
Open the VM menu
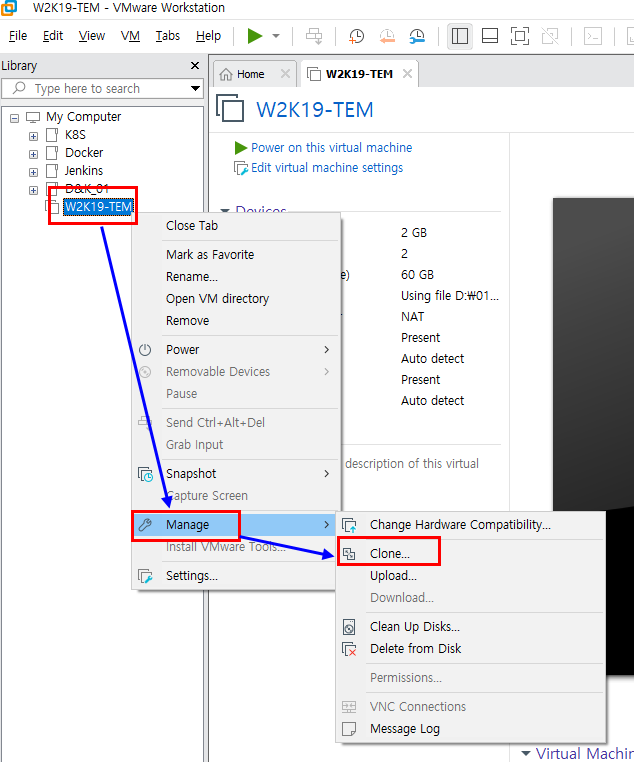click(130, 36)
